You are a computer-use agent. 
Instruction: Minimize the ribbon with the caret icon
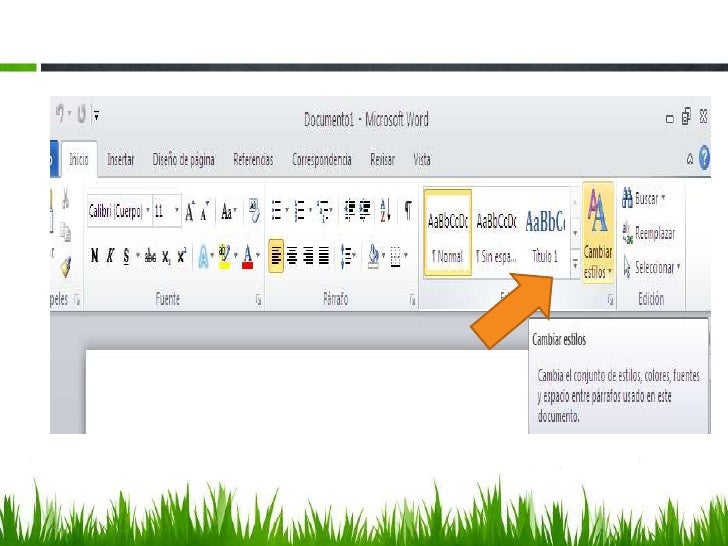click(690, 159)
